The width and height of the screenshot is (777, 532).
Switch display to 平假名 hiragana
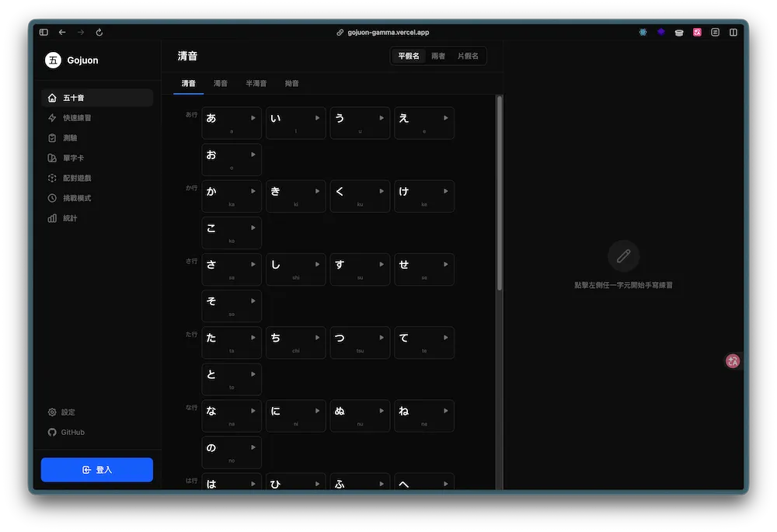[x=409, y=56]
